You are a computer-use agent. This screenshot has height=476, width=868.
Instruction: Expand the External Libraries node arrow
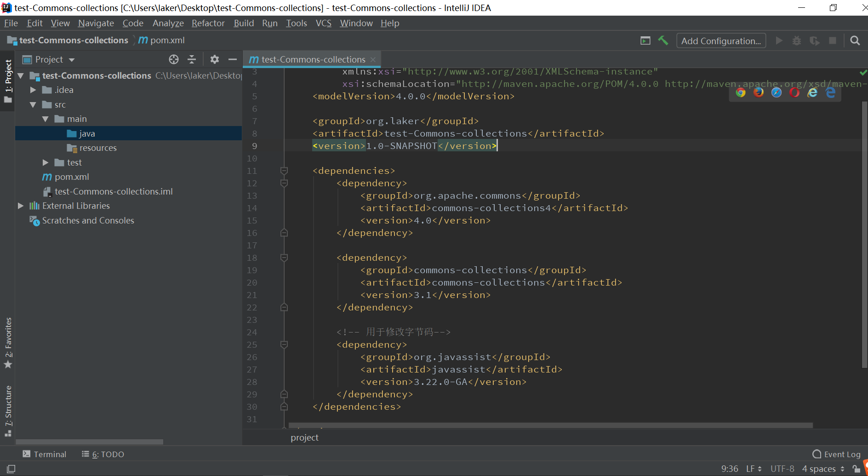coord(21,206)
